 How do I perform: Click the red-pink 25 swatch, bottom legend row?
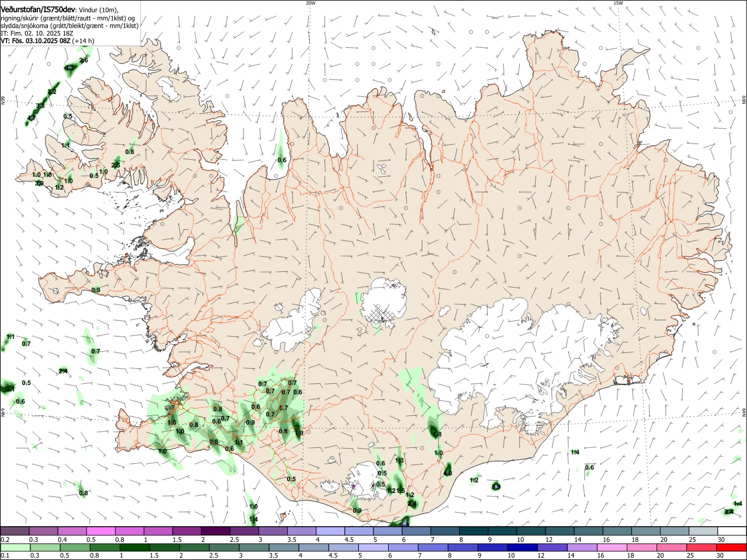pos(701,548)
